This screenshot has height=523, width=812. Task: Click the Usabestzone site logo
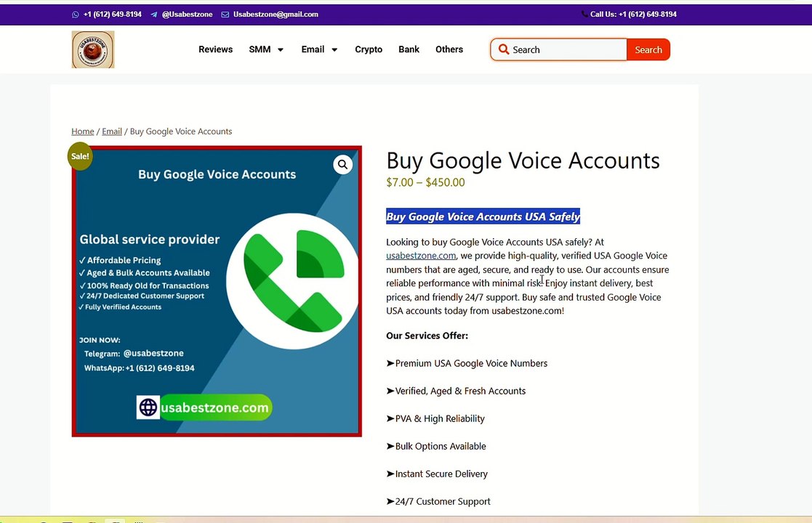tap(93, 49)
